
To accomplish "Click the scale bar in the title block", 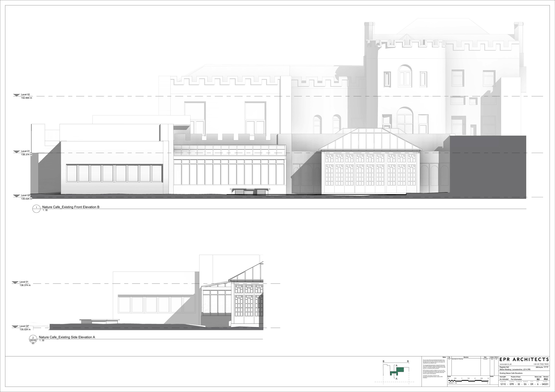I will [468, 381].
